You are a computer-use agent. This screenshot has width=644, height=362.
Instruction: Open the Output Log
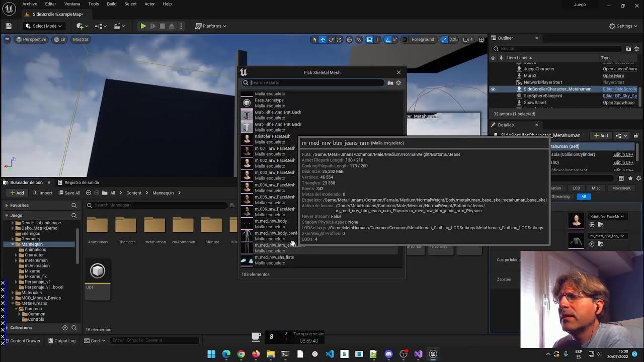point(62,340)
